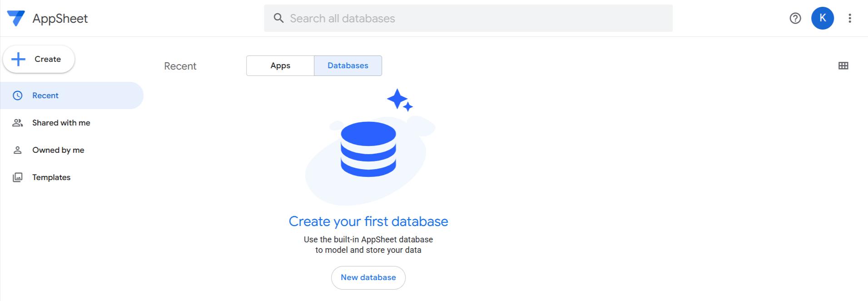Screen dimensions: 868x301
Task: Click the blue database stack illustration
Action: (x=368, y=149)
